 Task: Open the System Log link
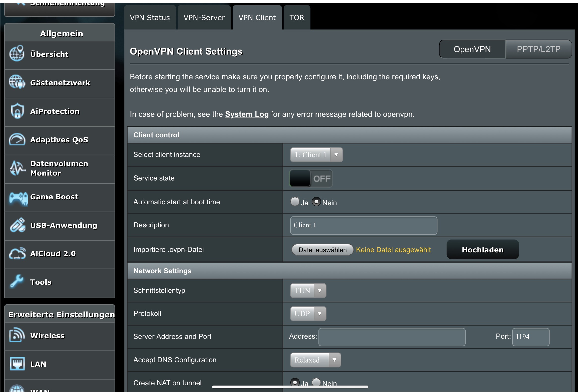(x=247, y=114)
